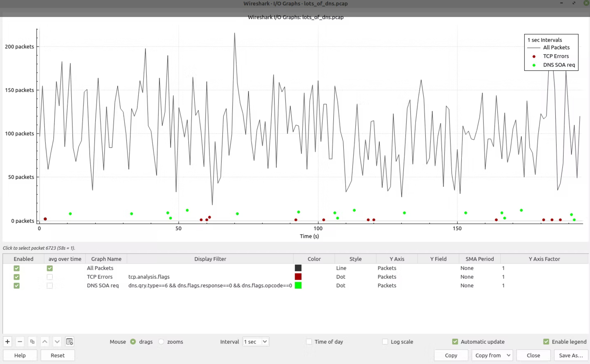Click the Reset button
590x364 pixels.
point(58,355)
